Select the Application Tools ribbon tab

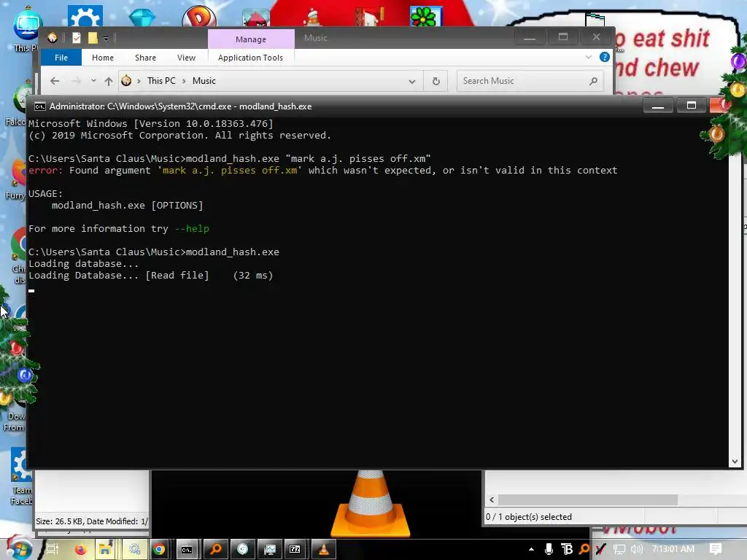point(250,58)
